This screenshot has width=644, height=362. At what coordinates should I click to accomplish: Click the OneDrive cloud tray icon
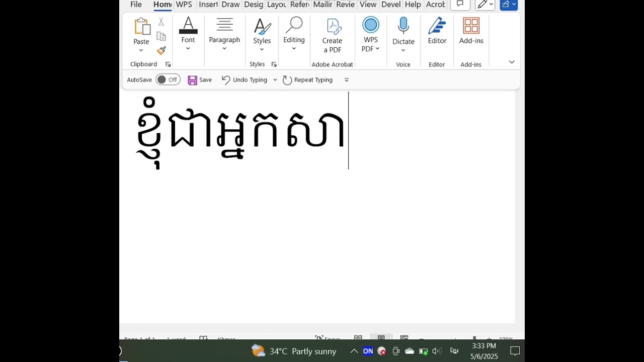[410, 351]
